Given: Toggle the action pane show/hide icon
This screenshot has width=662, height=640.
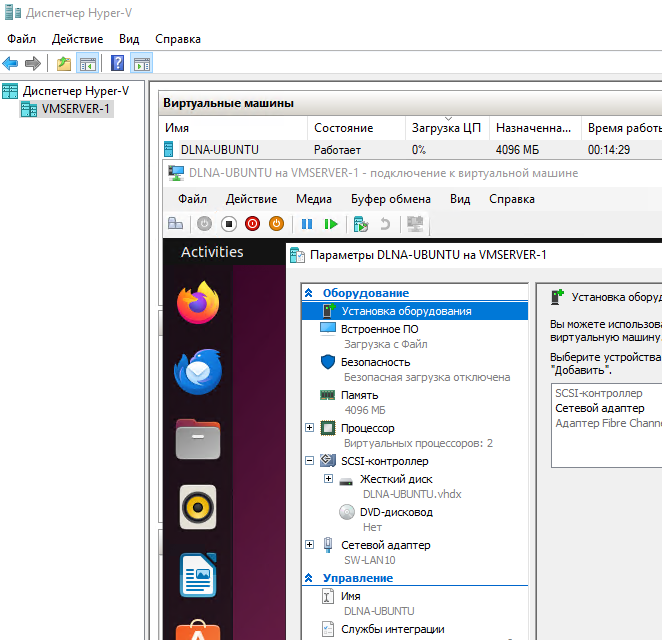Looking at the screenshot, I should [141, 64].
